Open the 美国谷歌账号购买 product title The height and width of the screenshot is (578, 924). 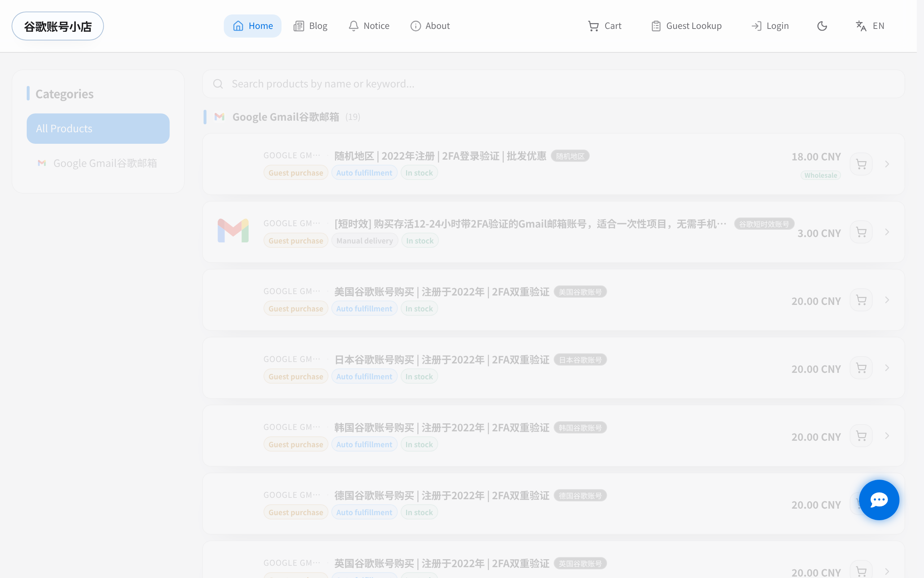[442, 292]
